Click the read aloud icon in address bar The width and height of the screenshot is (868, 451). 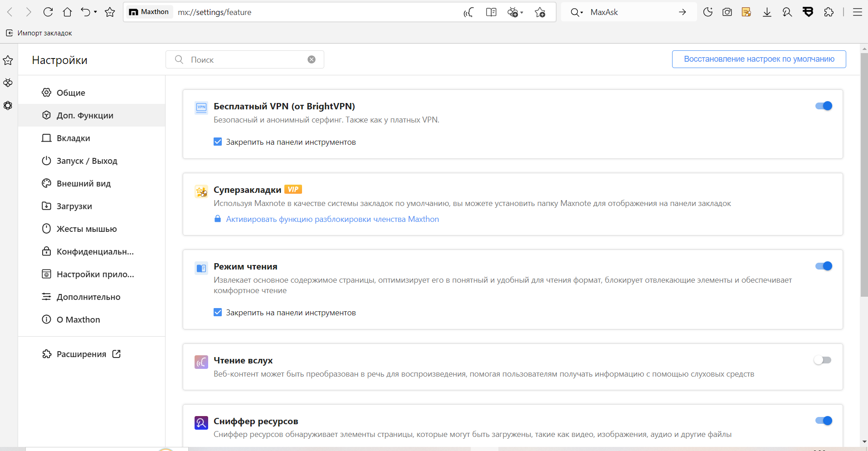tap(468, 12)
